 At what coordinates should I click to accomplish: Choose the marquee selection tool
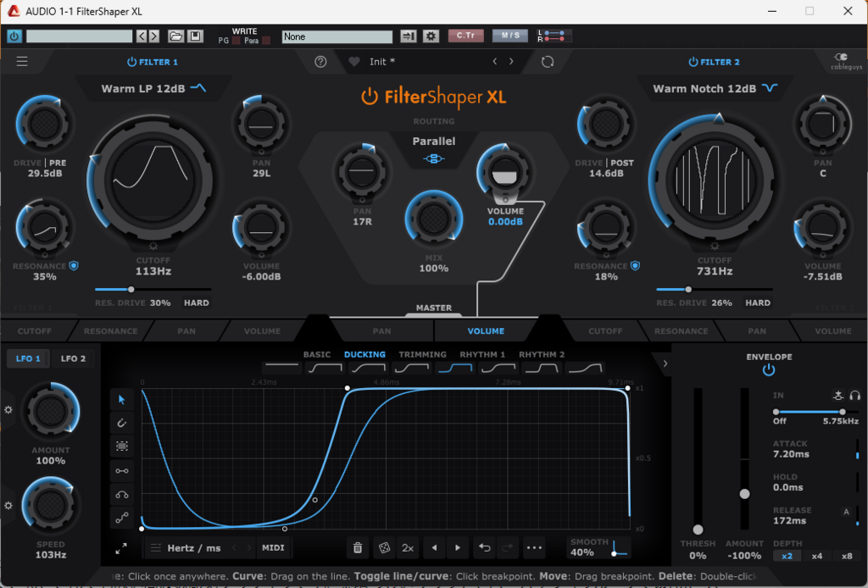pos(122,446)
